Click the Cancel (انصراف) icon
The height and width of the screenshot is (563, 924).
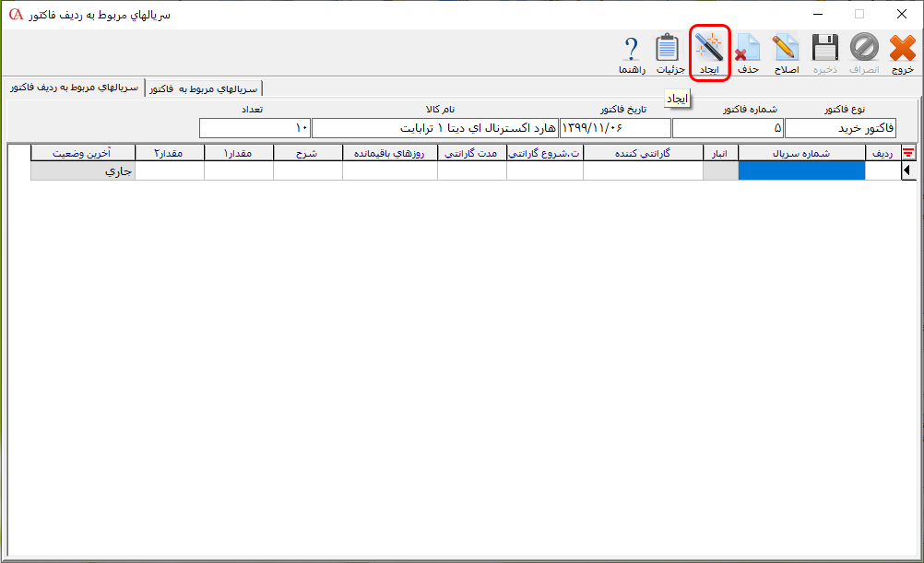tap(864, 49)
